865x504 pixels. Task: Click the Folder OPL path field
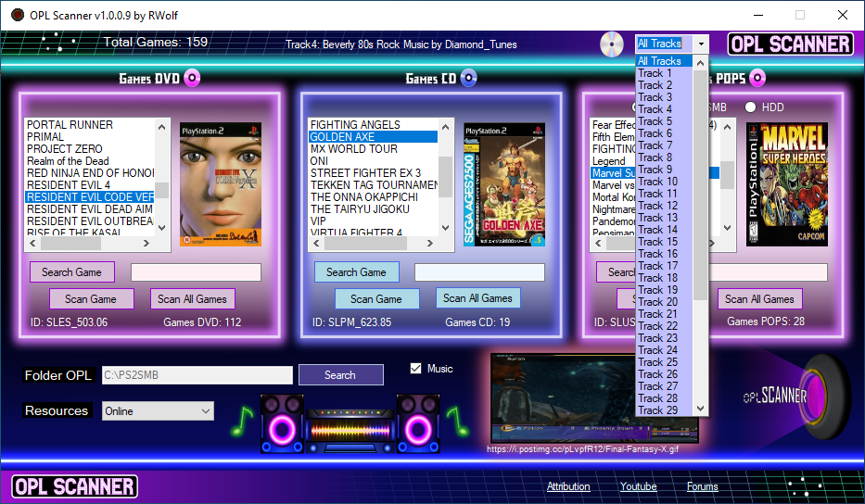(197, 375)
